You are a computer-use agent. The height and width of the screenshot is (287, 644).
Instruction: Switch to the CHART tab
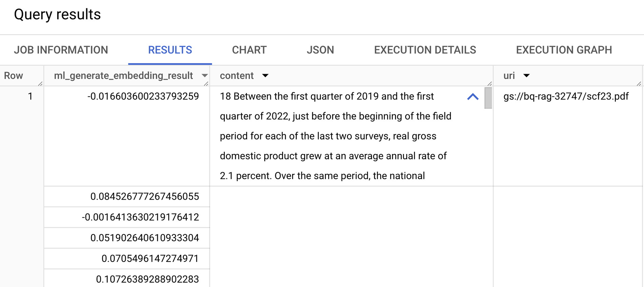249,50
